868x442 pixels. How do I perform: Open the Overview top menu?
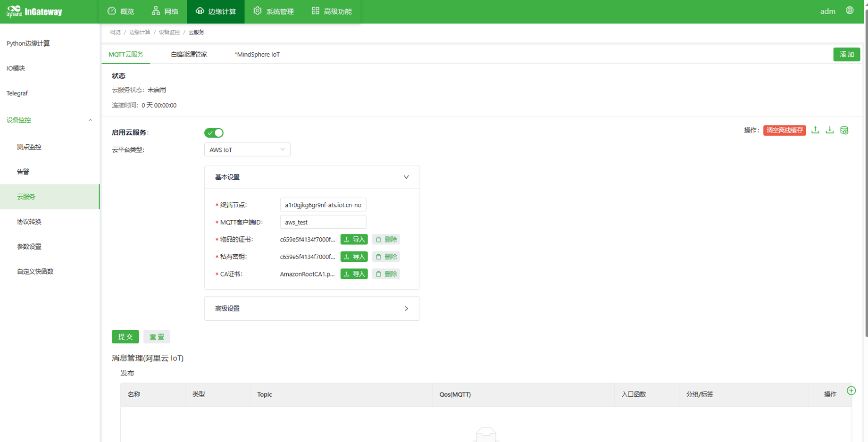[x=121, y=11]
